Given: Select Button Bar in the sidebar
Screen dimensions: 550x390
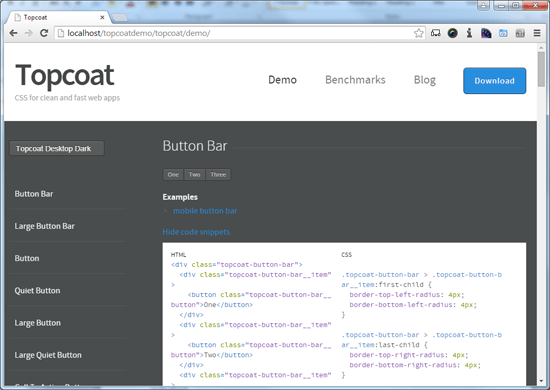Looking at the screenshot, I should pyautogui.click(x=34, y=194).
